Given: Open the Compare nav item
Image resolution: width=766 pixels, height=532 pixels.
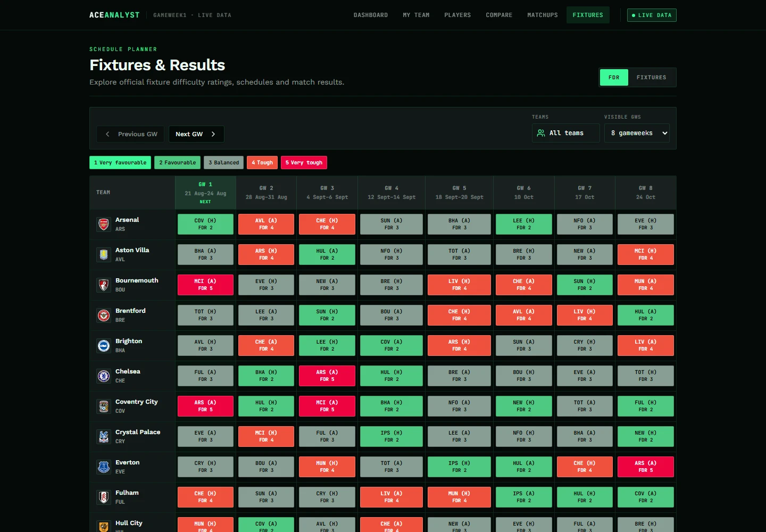Looking at the screenshot, I should (x=499, y=15).
